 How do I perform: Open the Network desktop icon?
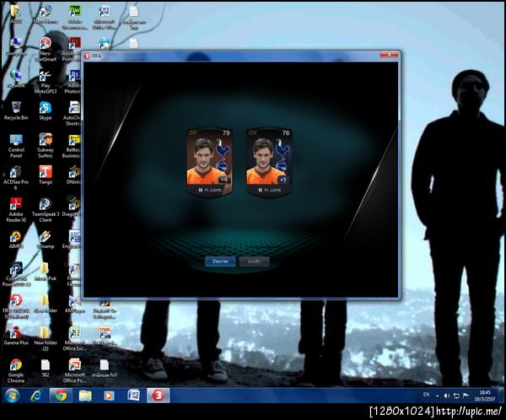tap(16, 79)
